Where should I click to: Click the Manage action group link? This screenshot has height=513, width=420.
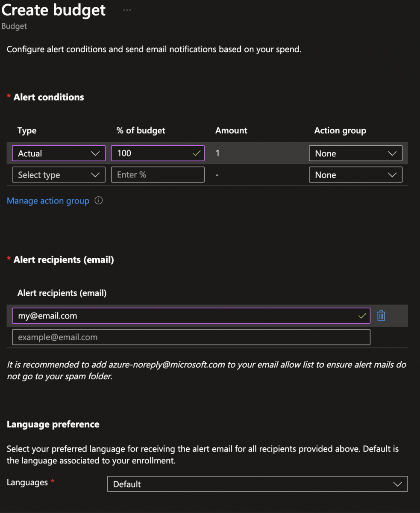[48, 200]
